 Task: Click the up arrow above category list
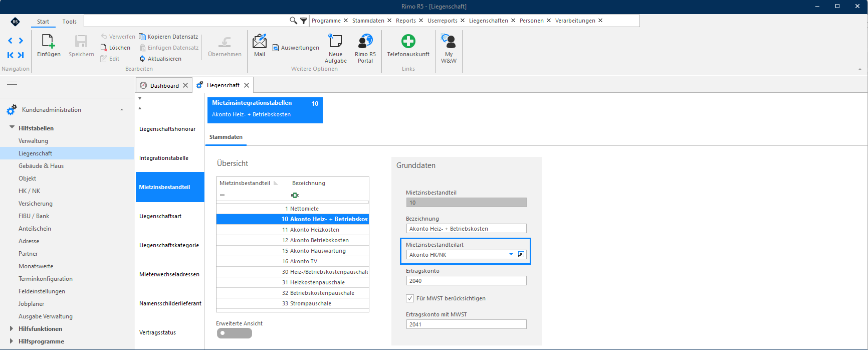[x=140, y=108]
